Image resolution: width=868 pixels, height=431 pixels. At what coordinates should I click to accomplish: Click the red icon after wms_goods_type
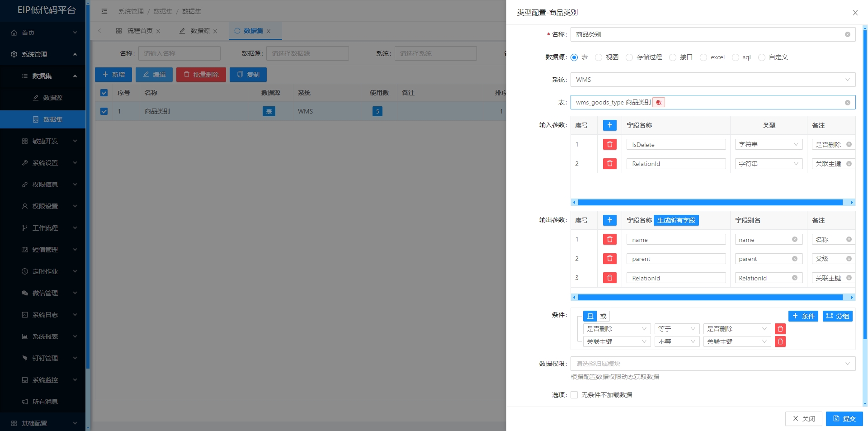point(659,103)
